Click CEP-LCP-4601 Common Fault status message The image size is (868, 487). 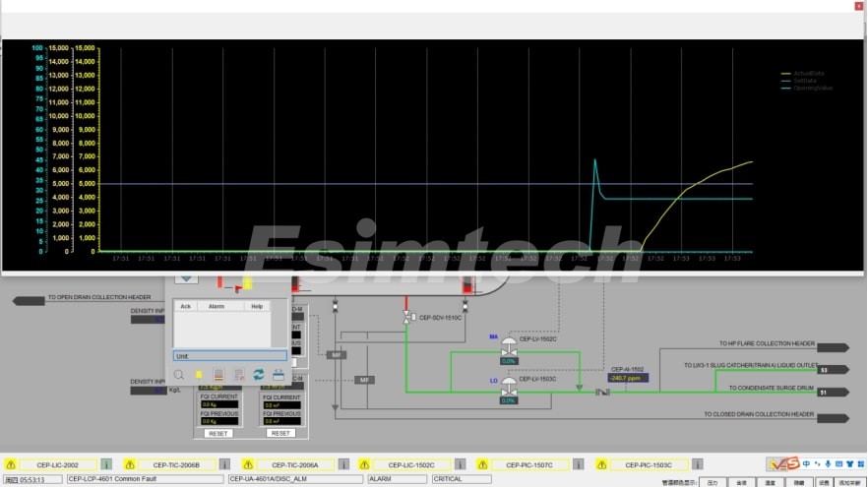[x=146, y=479]
